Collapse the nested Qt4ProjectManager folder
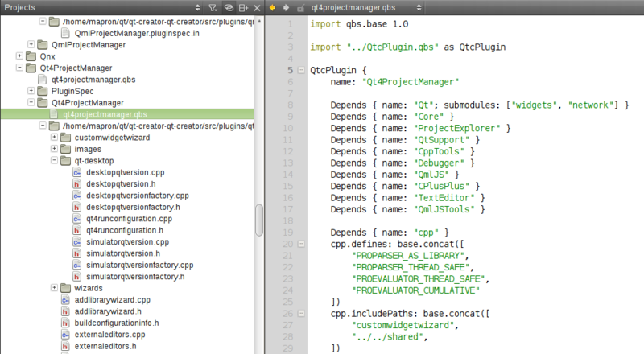The image size is (644, 354). pyautogui.click(x=31, y=102)
